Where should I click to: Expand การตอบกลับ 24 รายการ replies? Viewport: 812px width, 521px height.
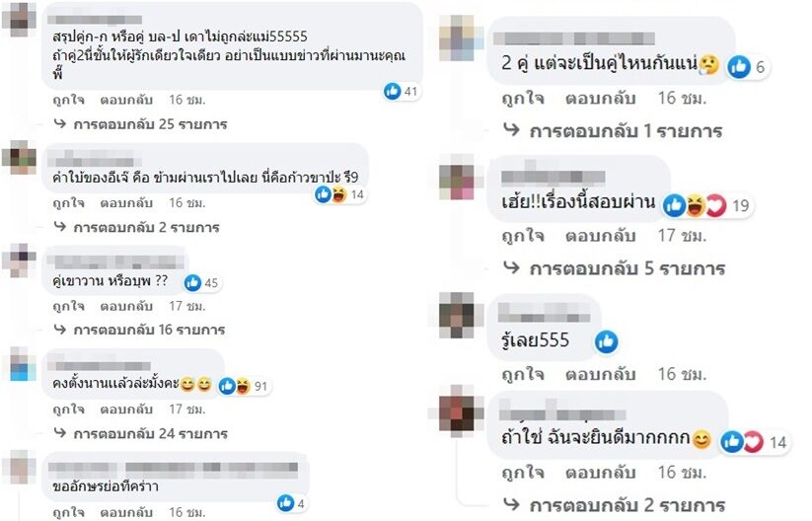[x=141, y=433]
